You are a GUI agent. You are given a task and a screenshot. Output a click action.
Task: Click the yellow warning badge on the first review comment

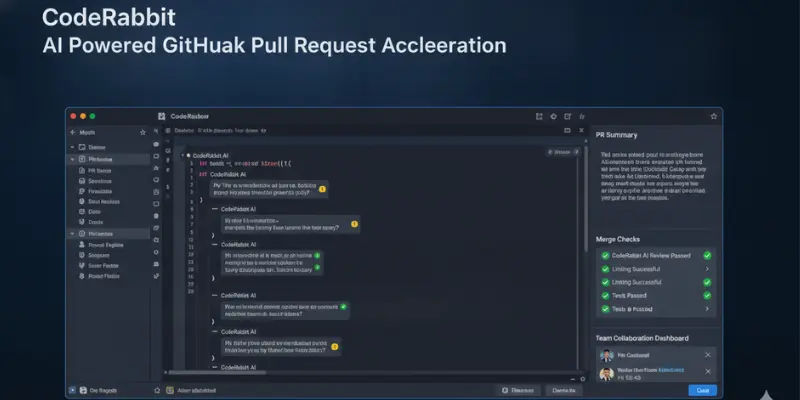click(x=322, y=189)
